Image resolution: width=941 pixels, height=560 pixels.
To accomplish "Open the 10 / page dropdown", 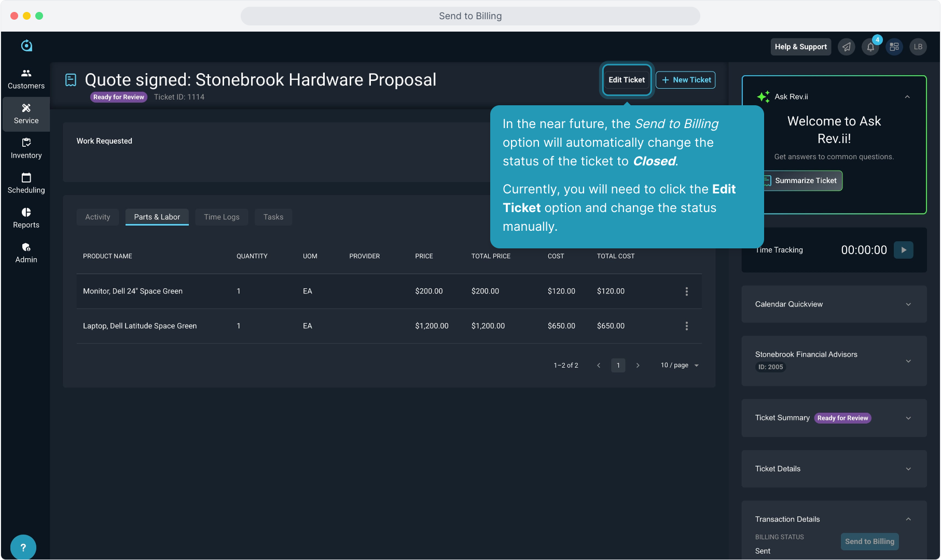I will pyautogui.click(x=680, y=366).
